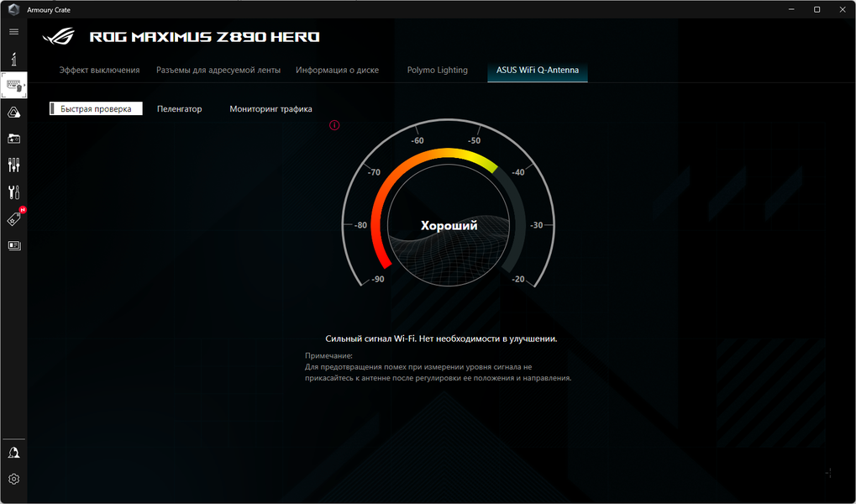856x504 pixels.
Task: Select the Device keyboard-and-mouse sidebar icon
Action: click(14, 86)
